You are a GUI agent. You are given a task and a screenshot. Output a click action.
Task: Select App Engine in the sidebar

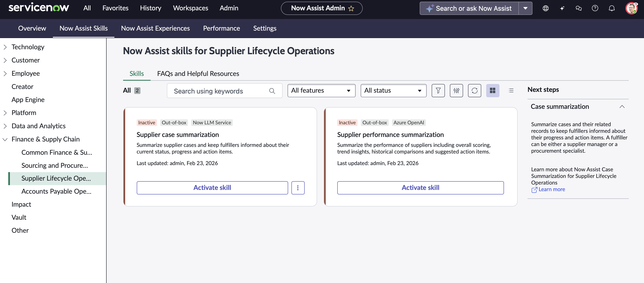tap(28, 100)
